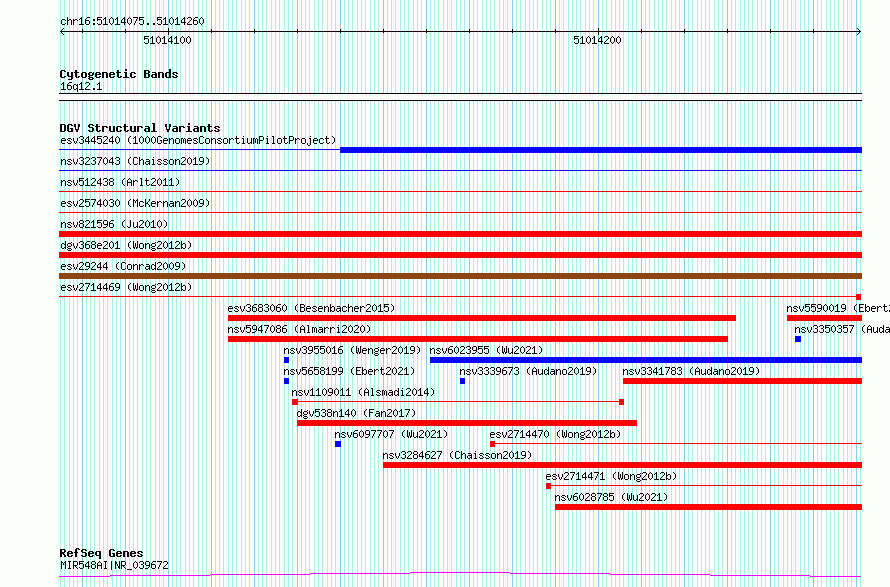
Task: Open nsv3284627 (Chaisson2019) label
Action: click(457, 455)
